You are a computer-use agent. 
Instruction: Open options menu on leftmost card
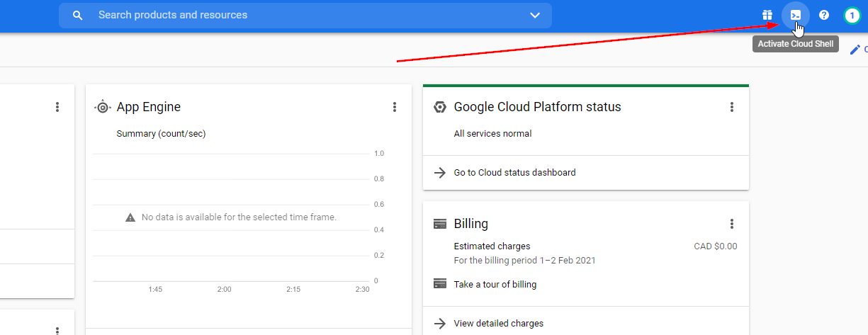point(57,107)
